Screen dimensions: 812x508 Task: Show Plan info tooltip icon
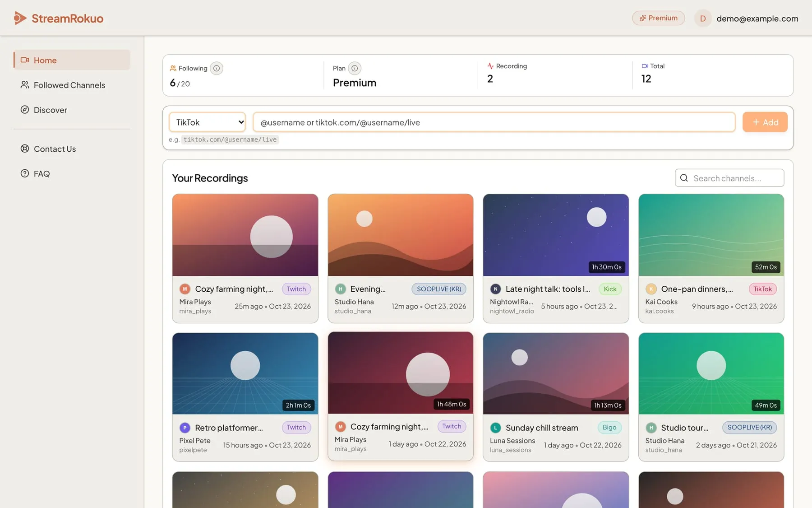355,68
